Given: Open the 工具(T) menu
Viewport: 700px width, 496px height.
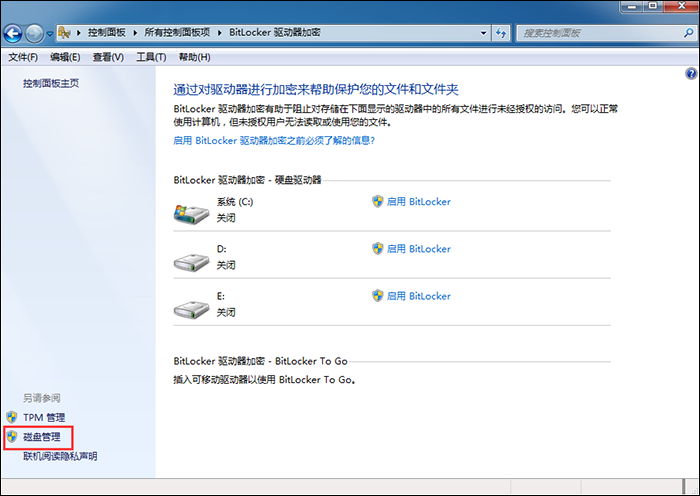Looking at the screenshot, I should tap(151, 57).
